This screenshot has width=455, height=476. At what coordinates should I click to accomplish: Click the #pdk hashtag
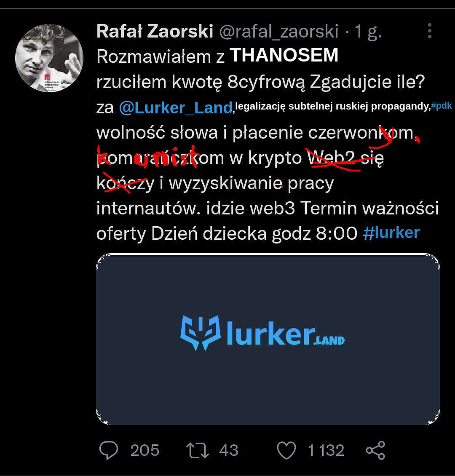442,106
